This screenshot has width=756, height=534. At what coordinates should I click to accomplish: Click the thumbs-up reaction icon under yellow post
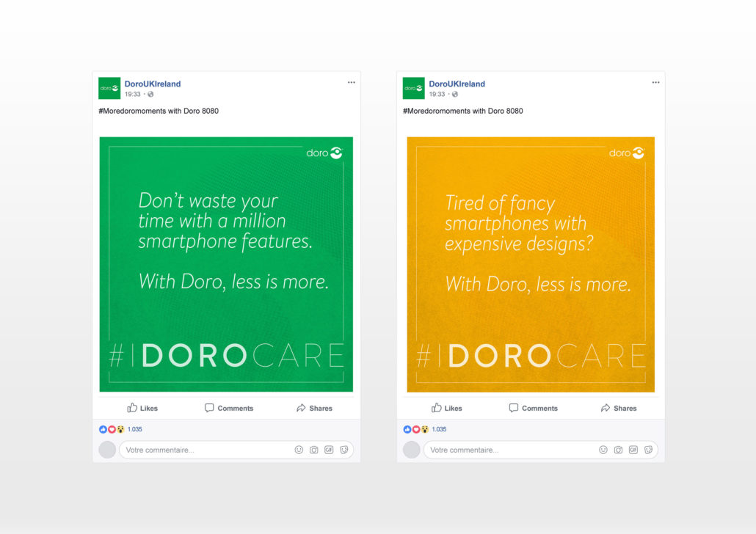[407, 429]
